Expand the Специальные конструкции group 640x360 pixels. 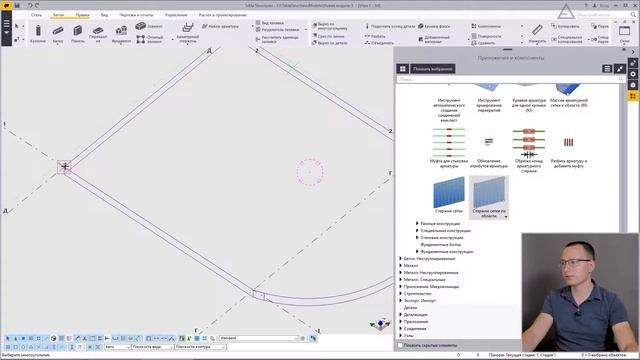(417, 231)
